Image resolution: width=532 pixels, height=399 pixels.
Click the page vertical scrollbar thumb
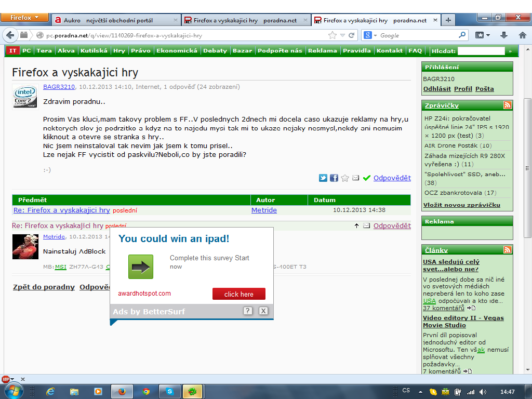[x=527, y=168]
